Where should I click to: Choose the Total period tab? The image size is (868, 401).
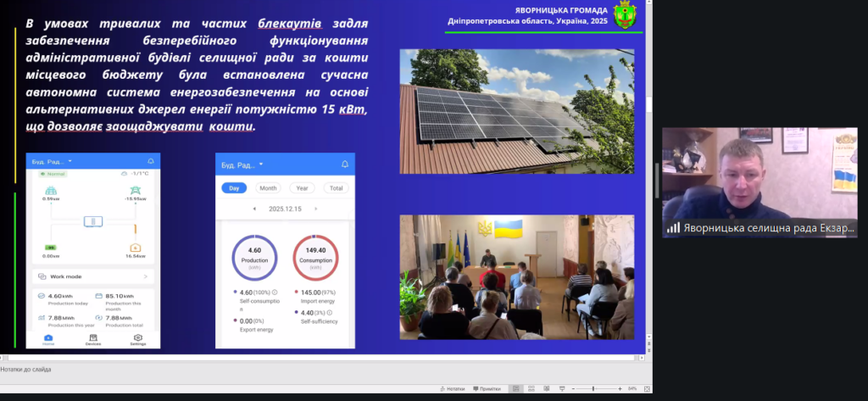click(337, 188)
